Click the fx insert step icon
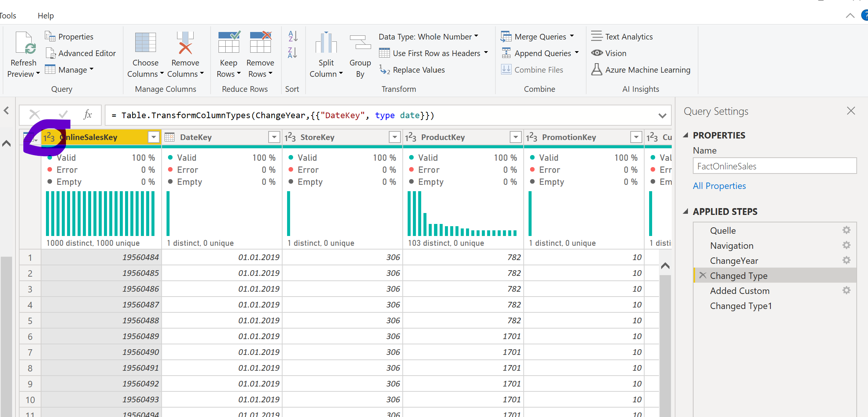868x417 pixels. click(88, 114)
